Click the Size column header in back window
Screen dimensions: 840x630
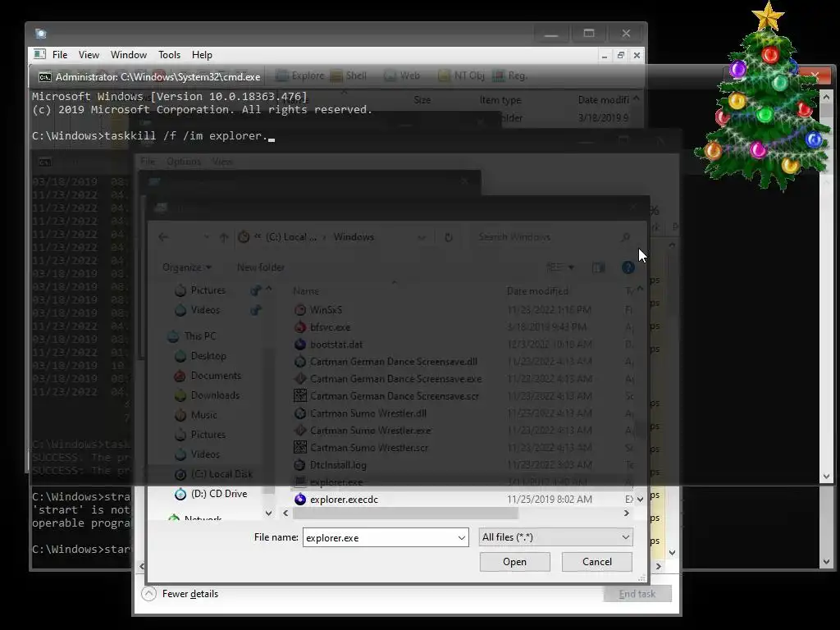pyautogui.click(x=422, y=99)
